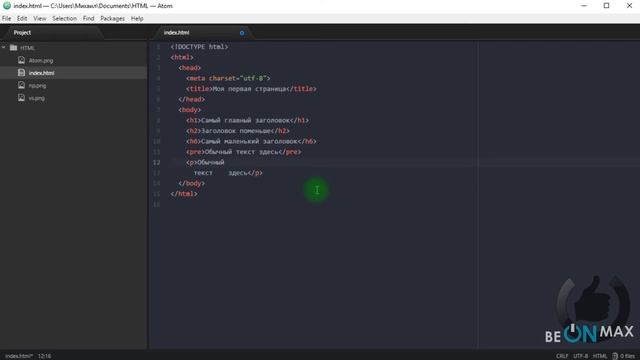640x360 pixels.
Task: Change UTF-8 encoding in status bar
Action: (x=580, y=356)
